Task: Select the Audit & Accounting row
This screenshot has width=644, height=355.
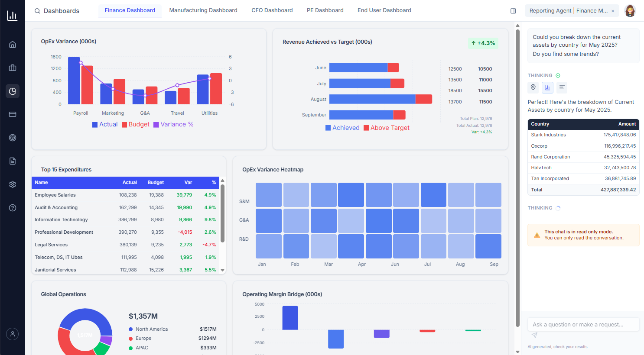Action: 125,208
